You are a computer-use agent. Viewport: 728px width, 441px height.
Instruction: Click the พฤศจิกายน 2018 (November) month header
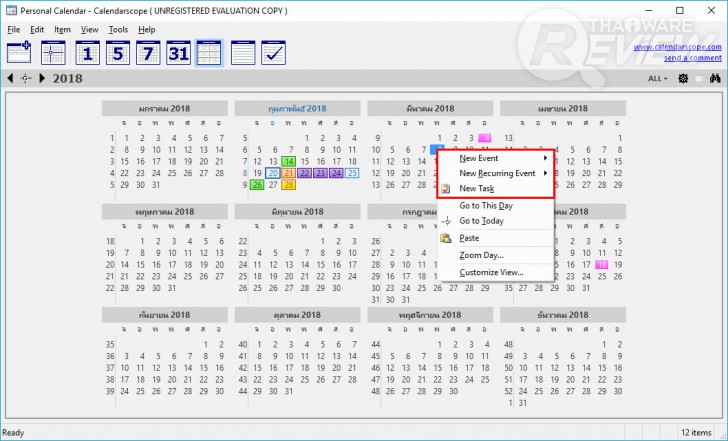[x=430, y=315]
